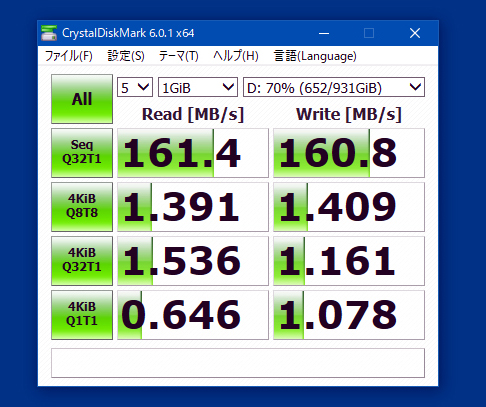
Task: Click the 4KiB Q32T1 read value 1.536
Action: [x=193, y=261]
